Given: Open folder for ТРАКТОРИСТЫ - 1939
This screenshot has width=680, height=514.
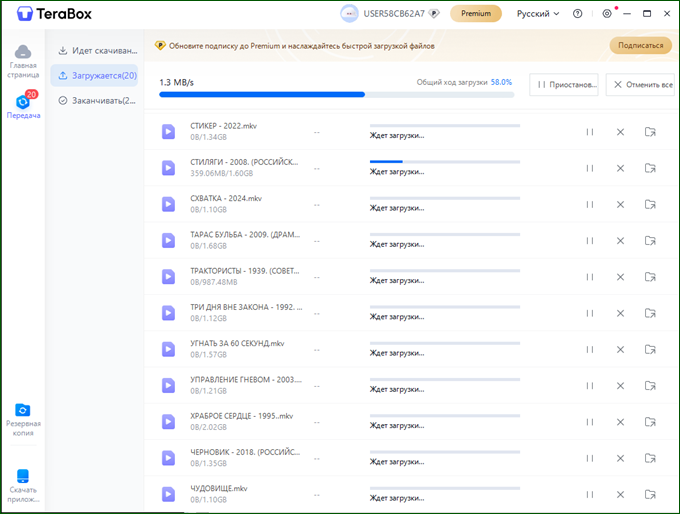Looking at the screenshot, I should coord(650,277).
